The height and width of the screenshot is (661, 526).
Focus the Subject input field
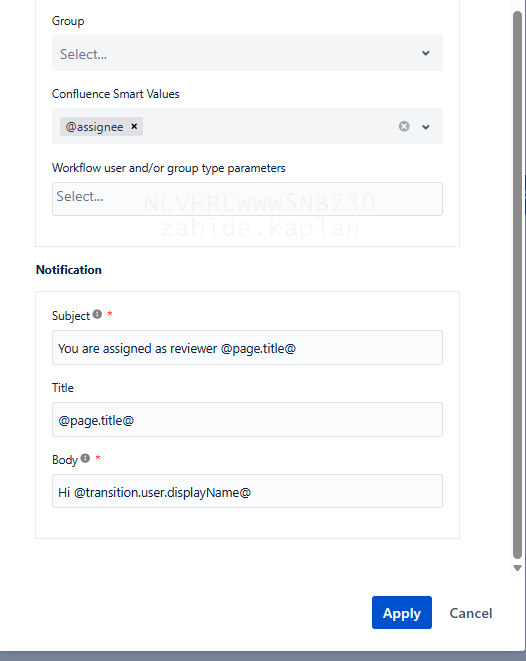247,347
